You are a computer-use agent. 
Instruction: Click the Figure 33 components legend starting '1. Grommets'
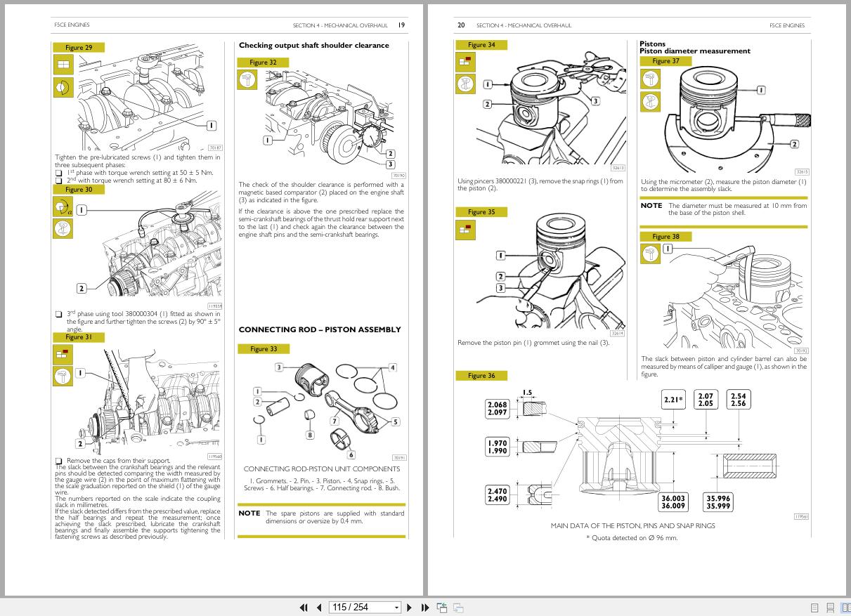click(x=322, y=484)
